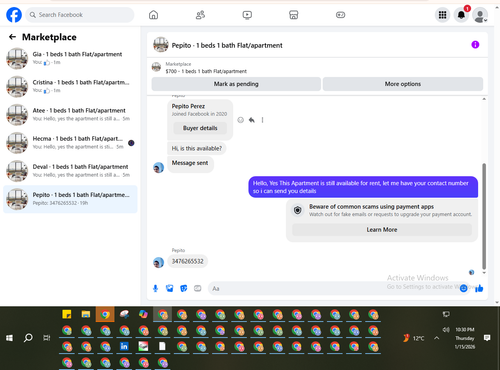Click the Mark as pending button
The width and height of the screenshot is (500, 370).
pos(236,84)
